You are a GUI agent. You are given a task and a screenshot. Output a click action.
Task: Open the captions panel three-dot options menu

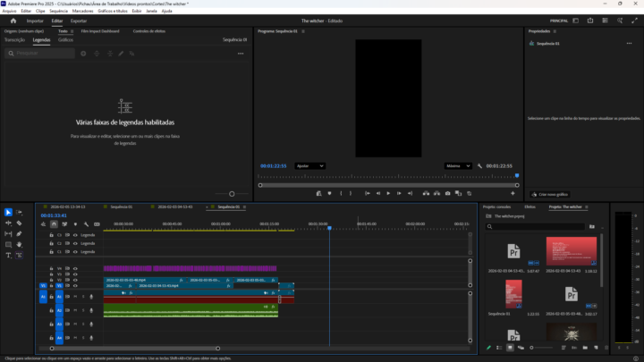240,54
